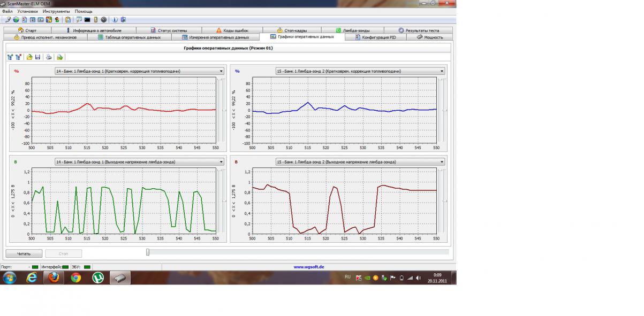
Task: Open the dropdown of the top-right blue graph
Action: pyautogui.click(x=442, y=71)
